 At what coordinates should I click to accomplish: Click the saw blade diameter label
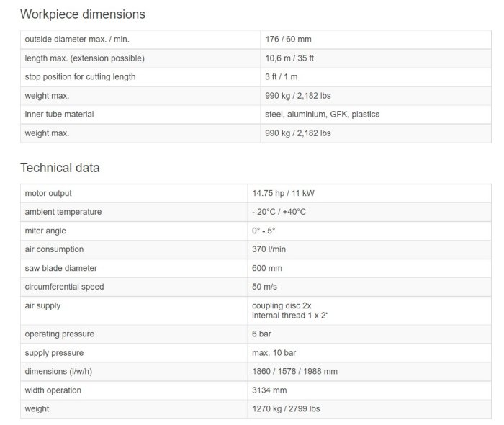tap(60, 268)
